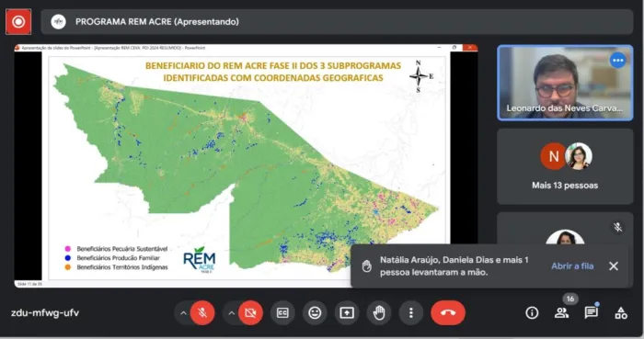
Task: Expand audio settings chevron beside microphone
Action: (x=183, y=313)
